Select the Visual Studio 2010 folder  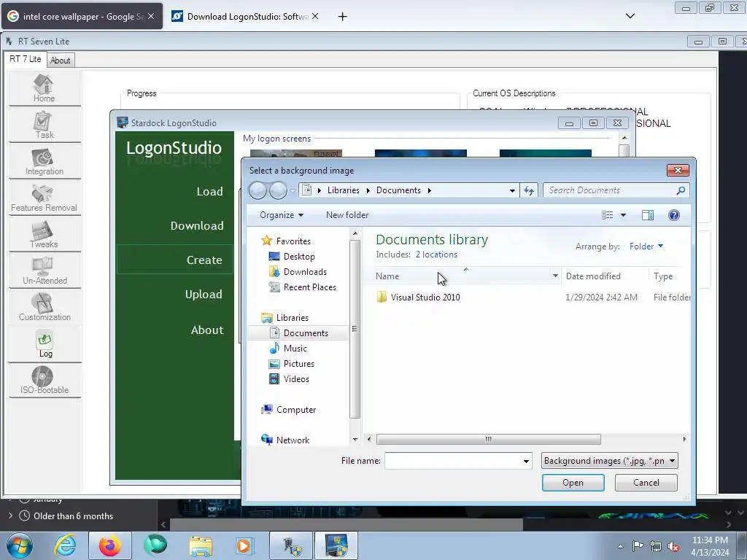click(x=425, y=297)
